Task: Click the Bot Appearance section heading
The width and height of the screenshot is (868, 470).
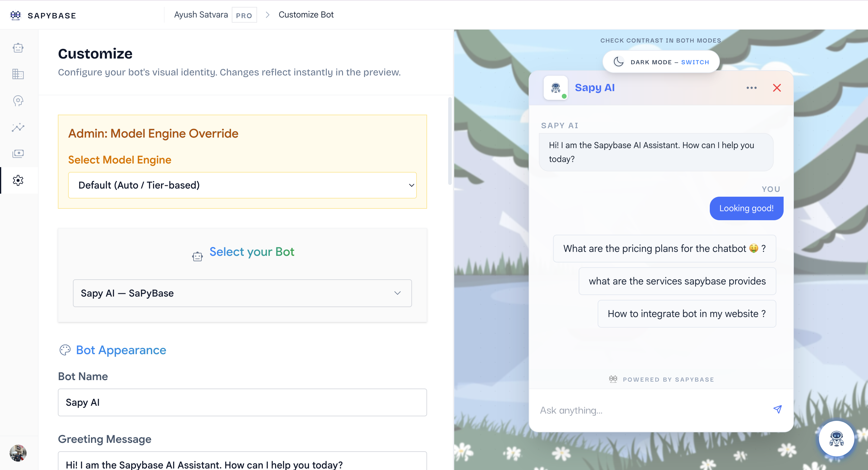Action: click(121, 350)
